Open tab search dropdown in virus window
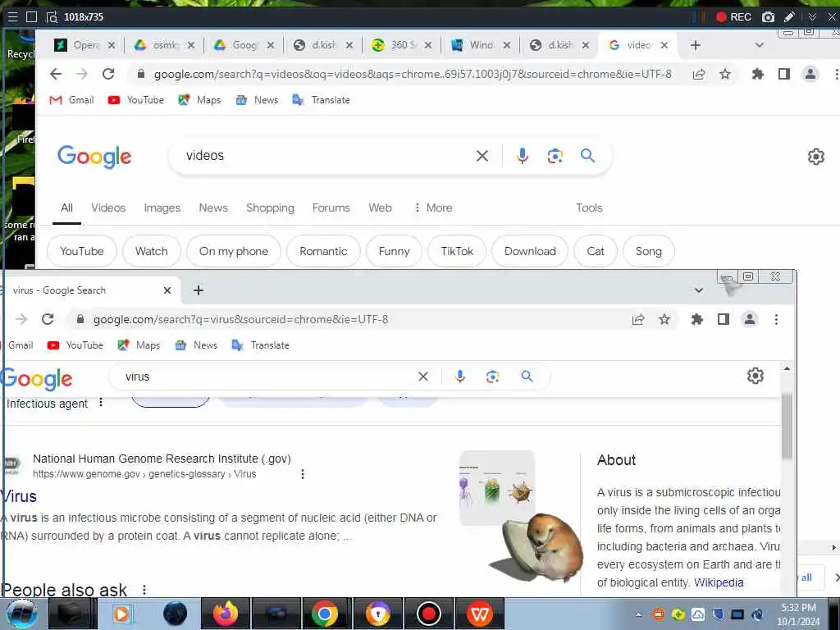Image resolution: width=840 pixels, height=630 pixels. [x=699, y=290]
